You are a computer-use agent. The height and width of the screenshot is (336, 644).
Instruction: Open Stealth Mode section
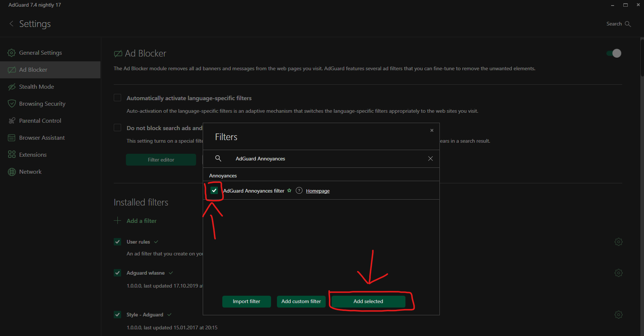(50, 87)
